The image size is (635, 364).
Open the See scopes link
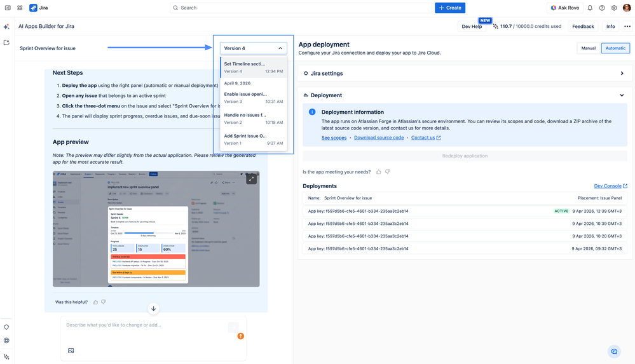334,138
